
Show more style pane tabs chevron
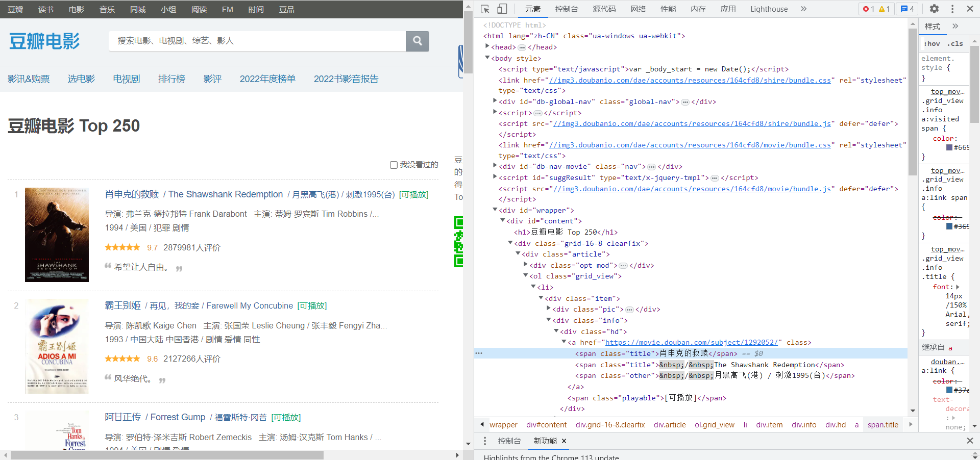pos(955,26)
